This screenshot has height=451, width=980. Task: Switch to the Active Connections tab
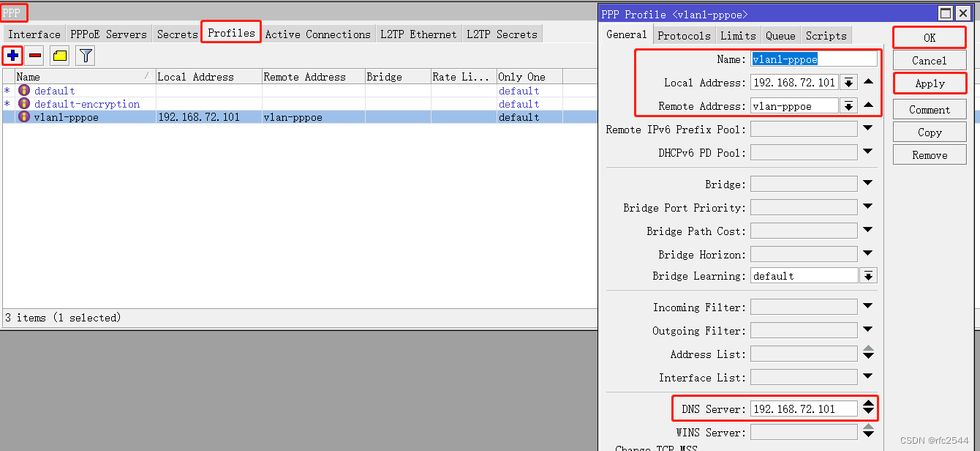318,34
